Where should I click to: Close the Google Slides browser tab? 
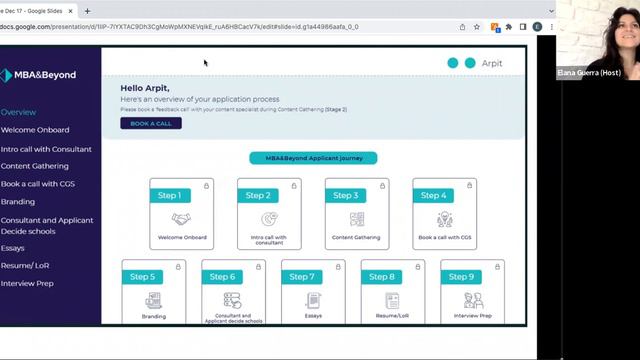tap(70, 11)
